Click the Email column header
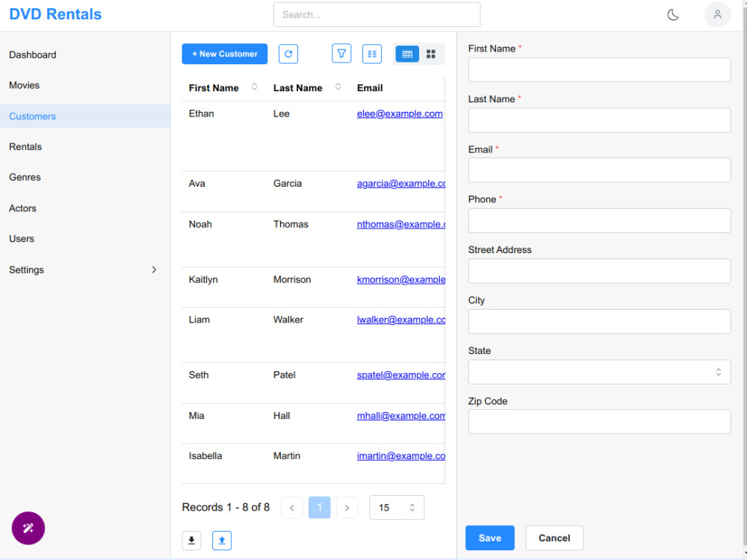Screen dimensions: 747x560 point(370,87)
